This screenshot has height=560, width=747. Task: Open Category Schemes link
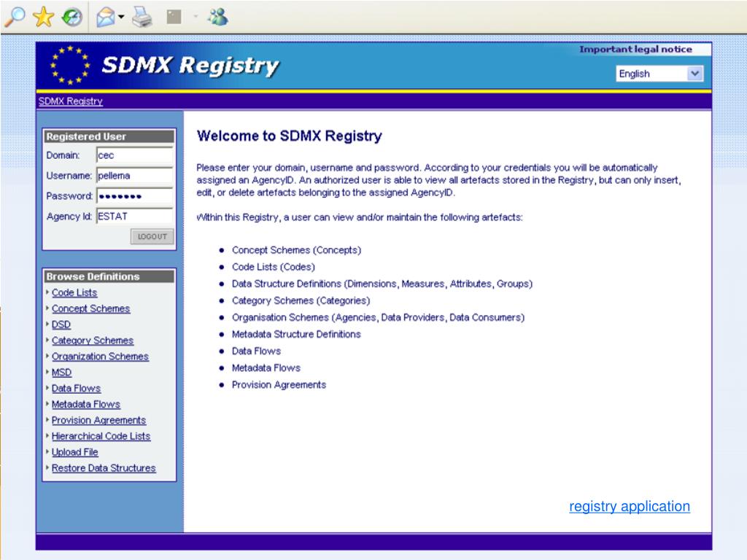pos(93,341)
